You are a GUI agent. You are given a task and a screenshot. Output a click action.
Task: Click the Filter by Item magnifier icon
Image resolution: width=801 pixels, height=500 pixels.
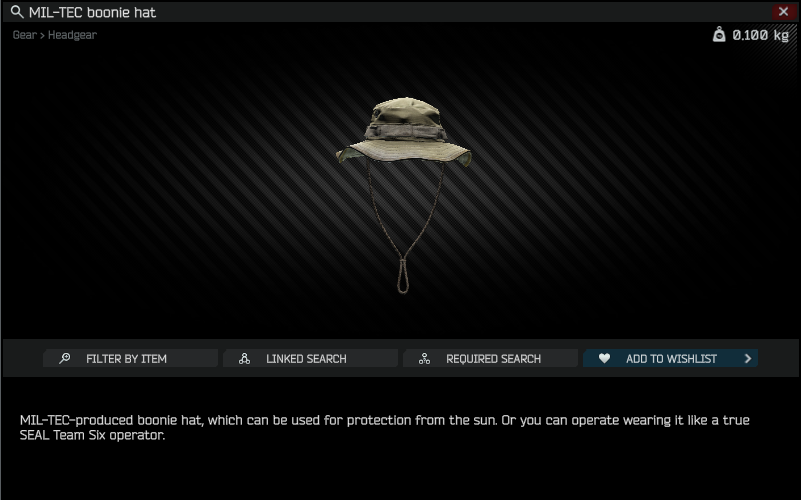coord(65,359)
